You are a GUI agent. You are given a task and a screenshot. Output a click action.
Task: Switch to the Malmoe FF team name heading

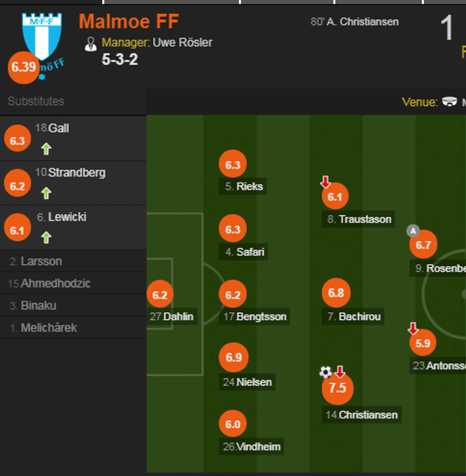click(x=129, y=21)
